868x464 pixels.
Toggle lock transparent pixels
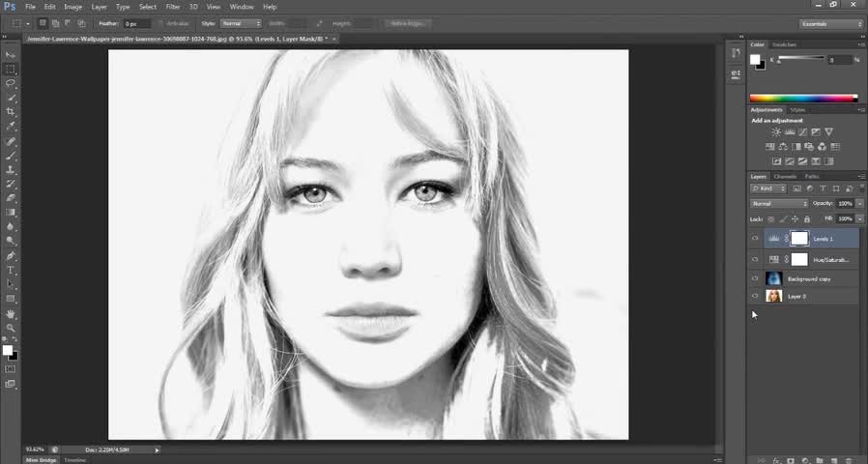click(x=771, y=219)
